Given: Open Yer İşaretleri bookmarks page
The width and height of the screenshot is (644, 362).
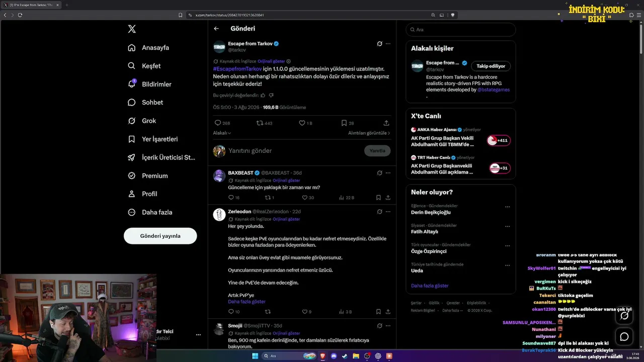Looking at the screenshot, I should 153,139.
